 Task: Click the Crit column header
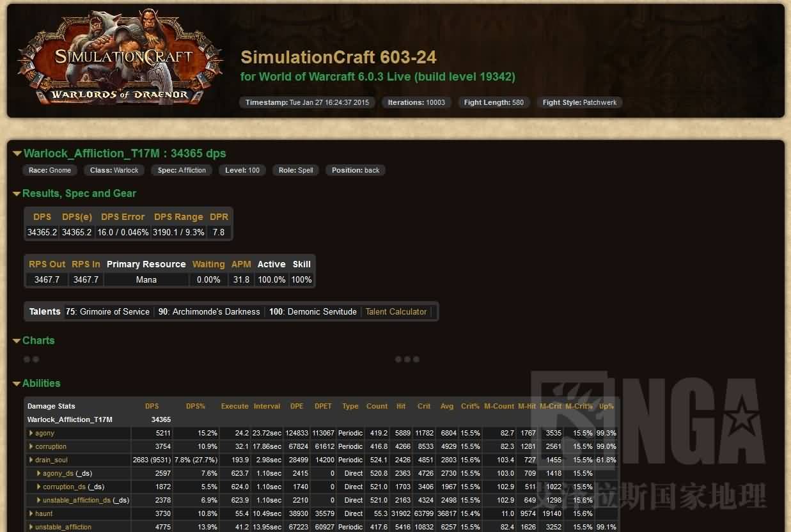click(424, 406)
